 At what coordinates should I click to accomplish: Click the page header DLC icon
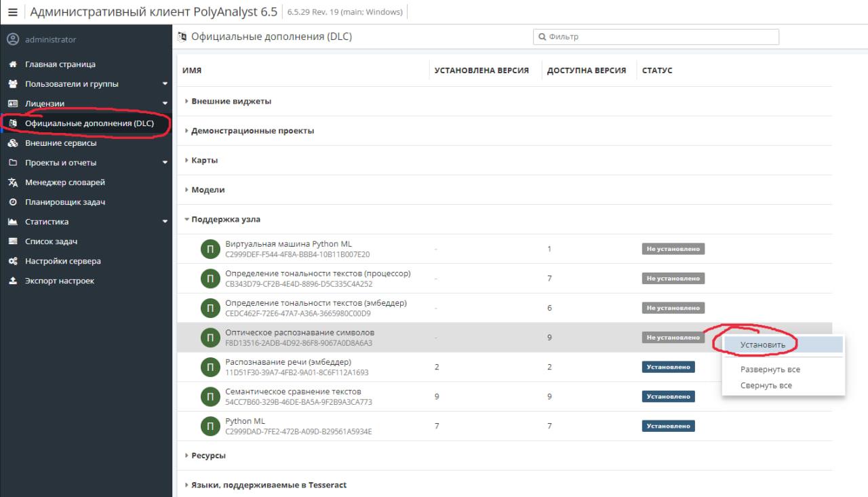click(x=182, y=37)
